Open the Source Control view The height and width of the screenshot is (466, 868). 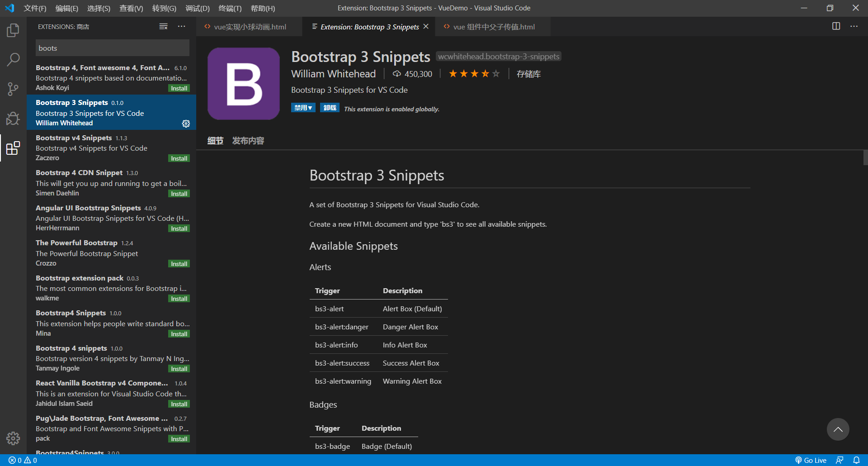[x=13, y=89]
